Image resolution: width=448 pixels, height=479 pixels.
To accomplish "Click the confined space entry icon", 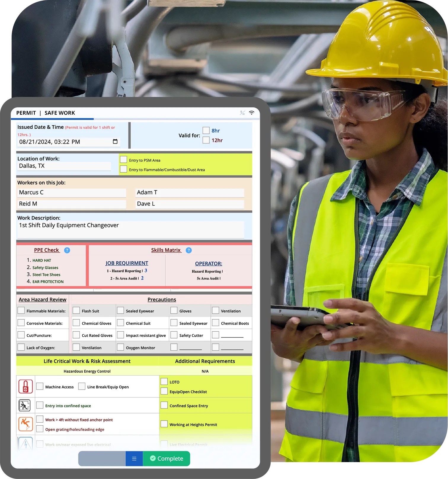I will (25, 405).
